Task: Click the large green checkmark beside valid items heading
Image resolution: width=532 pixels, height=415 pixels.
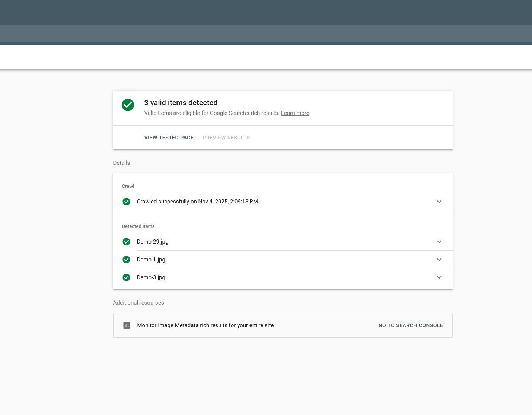Action: [x=128, y=105]
